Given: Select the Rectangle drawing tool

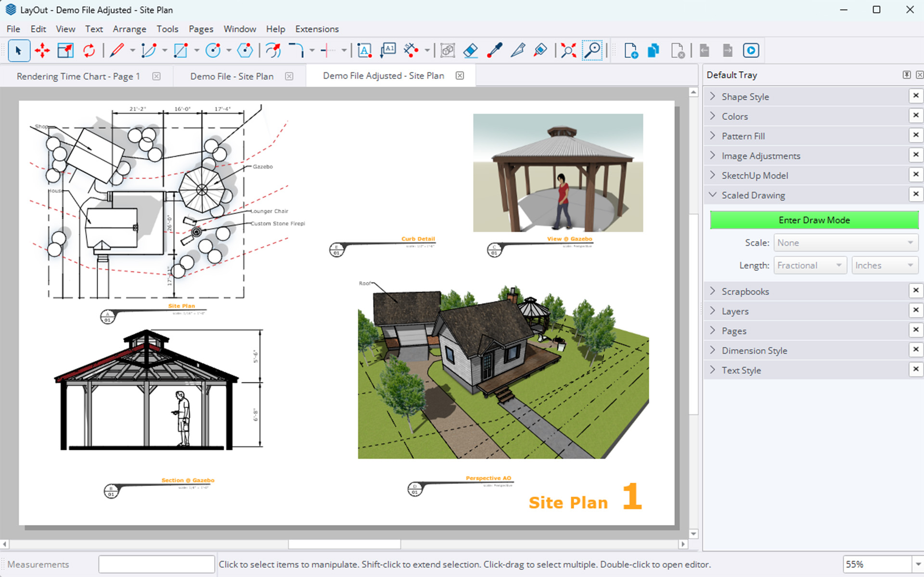Looking at the screenshot, I should point(180,51).
